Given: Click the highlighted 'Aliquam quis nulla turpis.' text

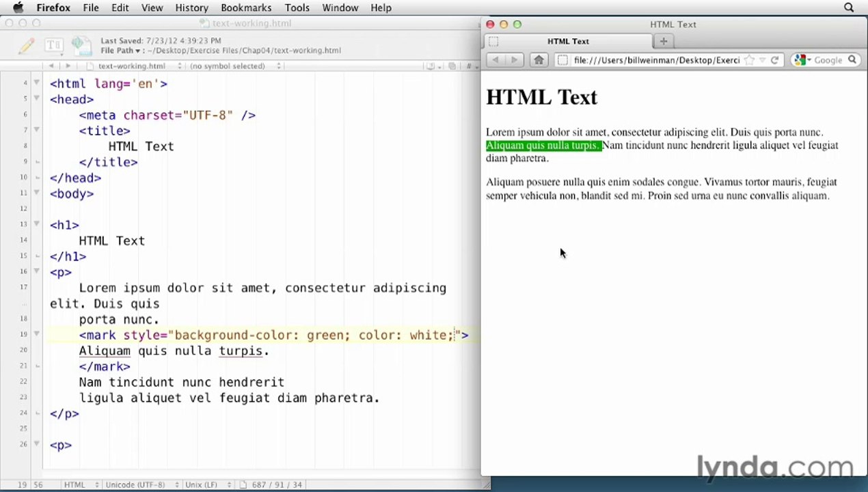Looking at the screenshot, I should 543,146.
